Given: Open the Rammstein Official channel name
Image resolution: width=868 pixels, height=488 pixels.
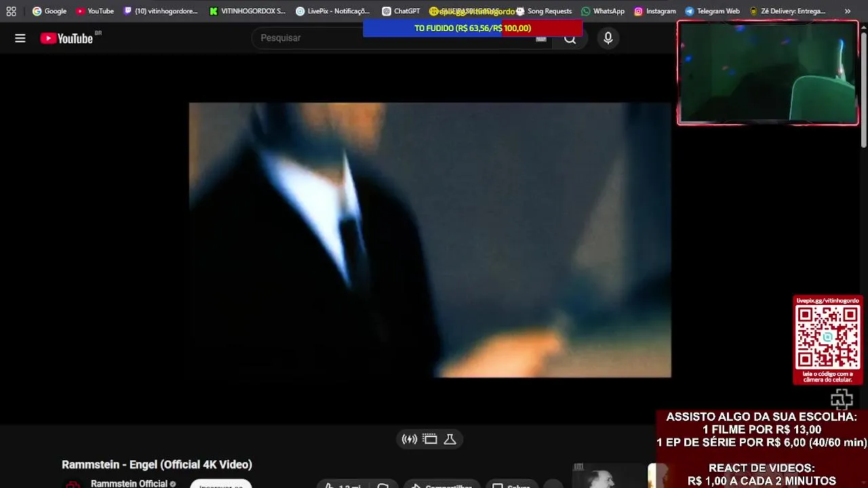Looking at the screenshot, I should point(129,483).
